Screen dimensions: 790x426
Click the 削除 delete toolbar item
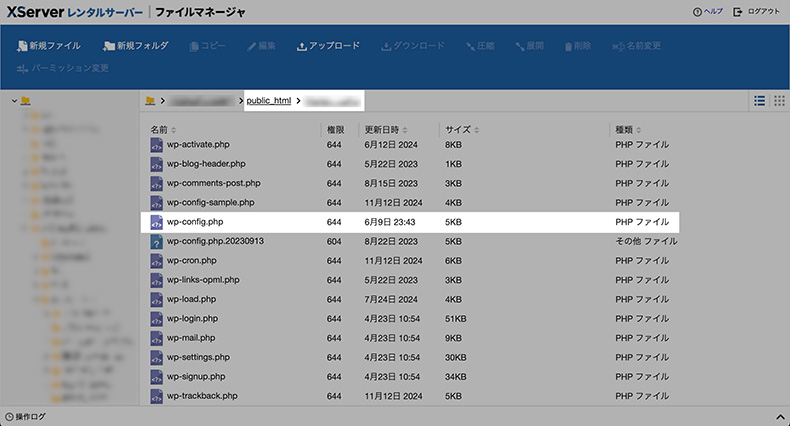click(577, 46)
